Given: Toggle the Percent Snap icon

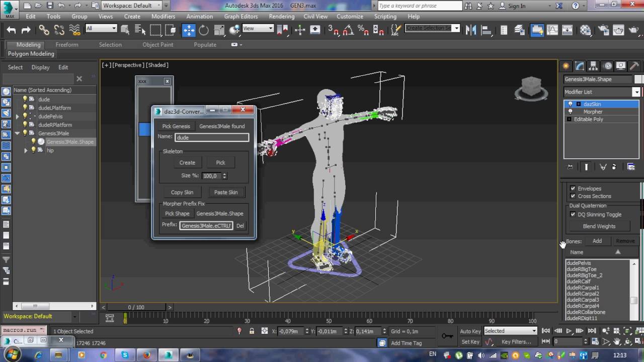Looking at the screenshot, I should (x=363, y=30).
